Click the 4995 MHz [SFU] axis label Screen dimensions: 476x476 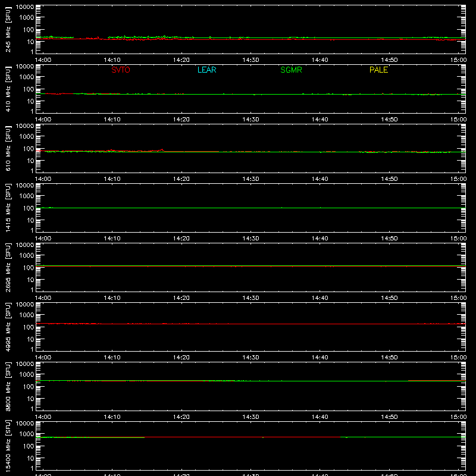pyautogui.click(x=8, y=327)
